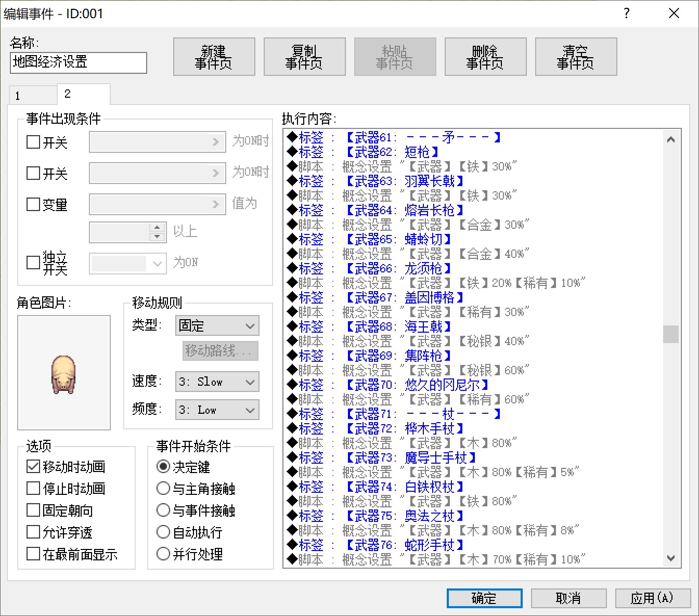Select 与主角接触 trigger radio button

[x=163, y=489]
